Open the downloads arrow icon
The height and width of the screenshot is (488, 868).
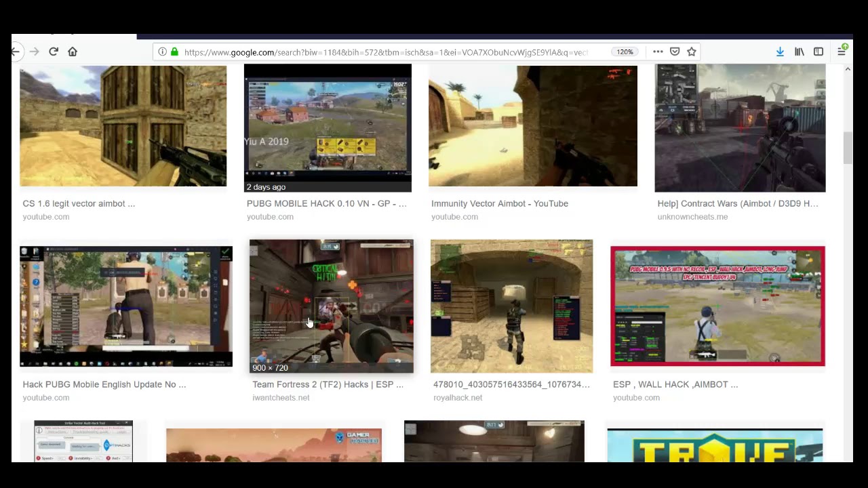pos(780,52)
